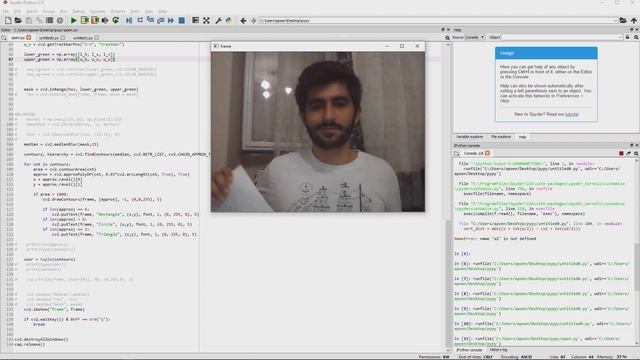Open the Debug menu
The image size is (640, 360).
pyautogui.click(x=78, y=11)
